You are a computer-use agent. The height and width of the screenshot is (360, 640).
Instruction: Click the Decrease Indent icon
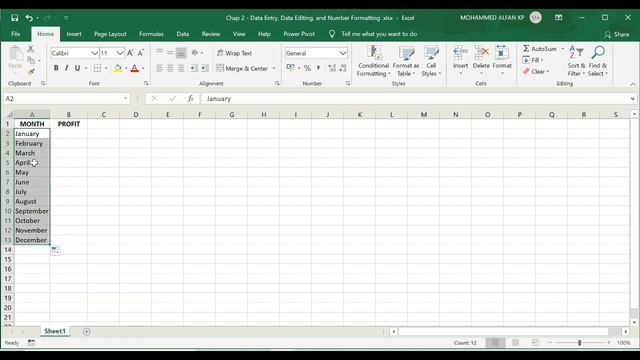(x=194, y=68)
